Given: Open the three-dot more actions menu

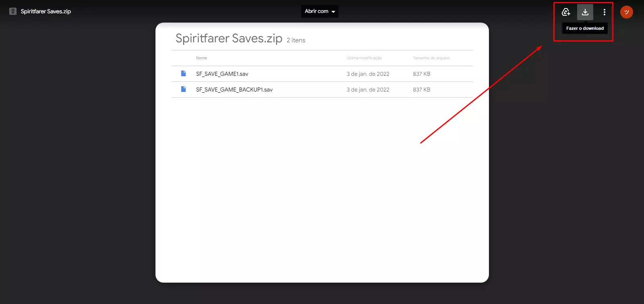Looking at the screenshot, I should [605, 12].
